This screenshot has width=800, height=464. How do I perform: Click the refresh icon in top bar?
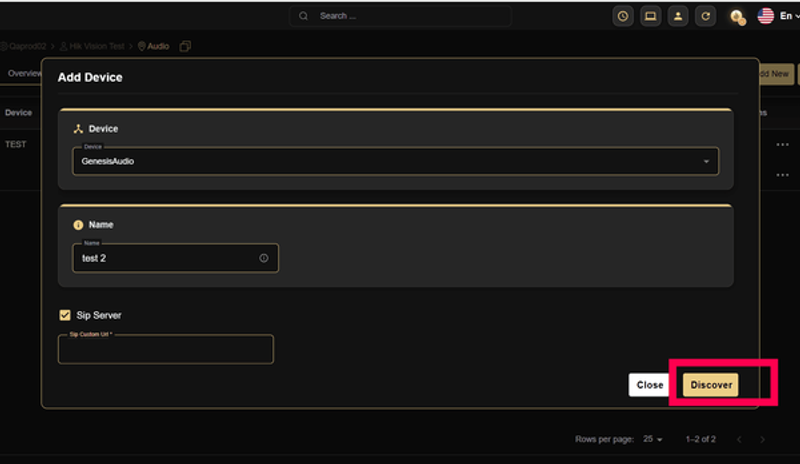(706, 16)
